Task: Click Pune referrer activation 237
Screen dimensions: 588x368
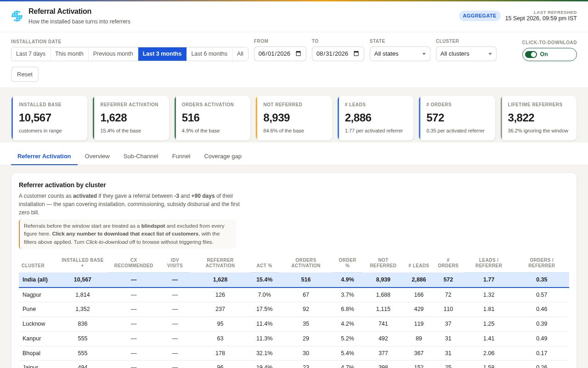Action: (220, 309)
